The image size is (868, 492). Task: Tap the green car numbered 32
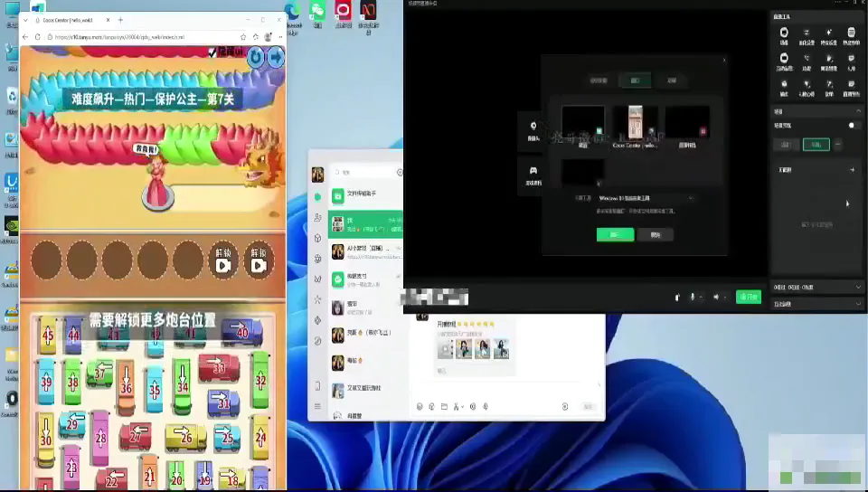[x=260, y=380]
